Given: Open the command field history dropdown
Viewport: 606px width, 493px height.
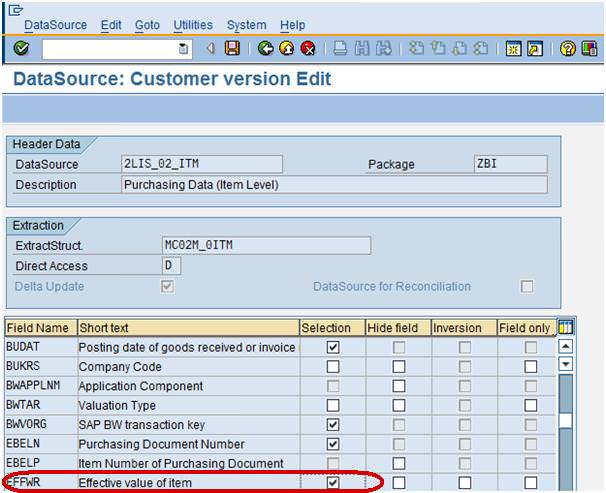Looking at the screenshot, I should [183, 49].
